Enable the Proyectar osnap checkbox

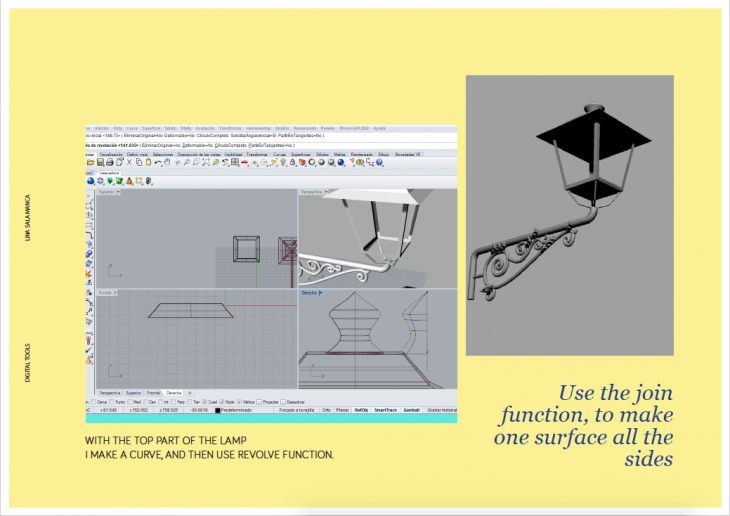(259, 401)
